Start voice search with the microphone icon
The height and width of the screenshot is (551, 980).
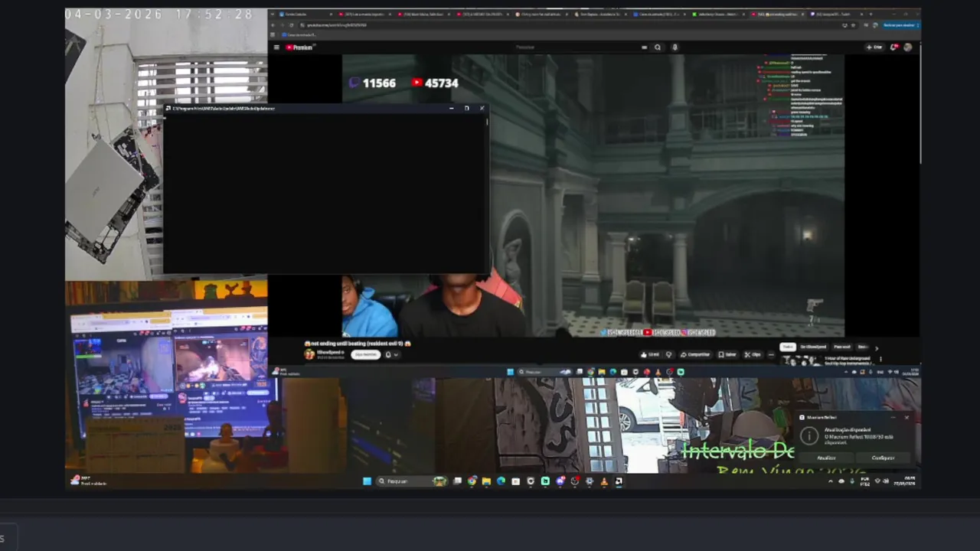coord(675,47)
